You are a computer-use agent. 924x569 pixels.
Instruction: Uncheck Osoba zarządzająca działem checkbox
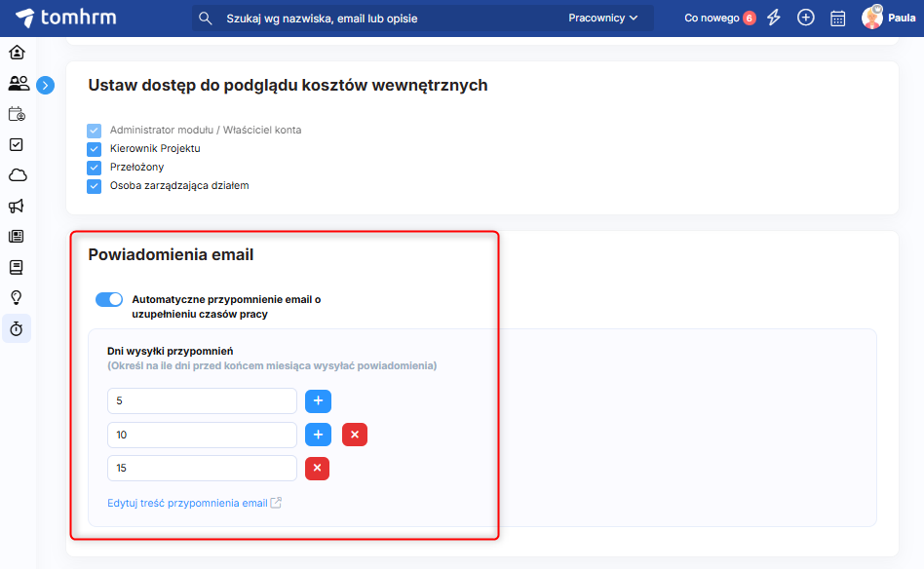(95, 186)
